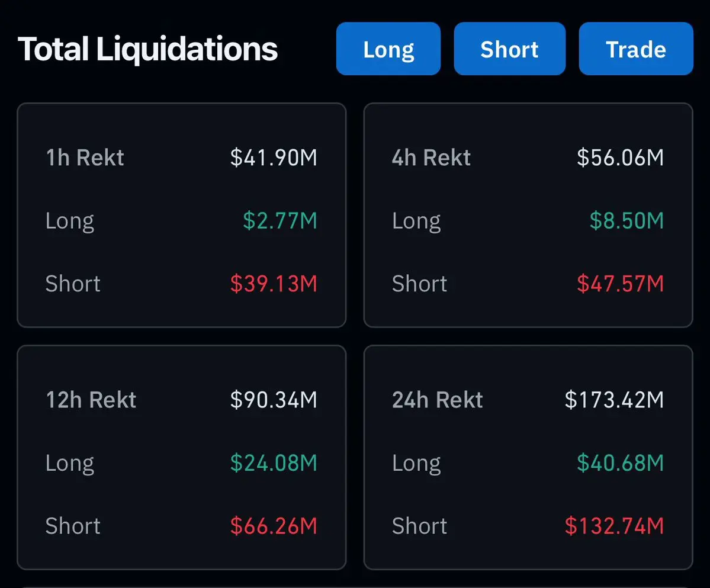The width and height of the screenshot is (710, 588).
Task: Select the 12h long value $24.08M
Action: coord(274,462)
